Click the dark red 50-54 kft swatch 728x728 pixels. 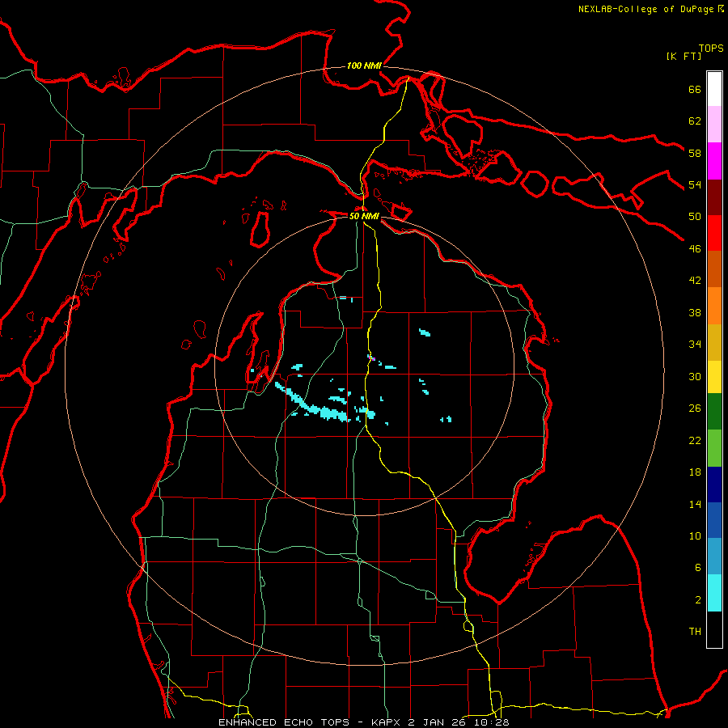[x=714, y=197]
